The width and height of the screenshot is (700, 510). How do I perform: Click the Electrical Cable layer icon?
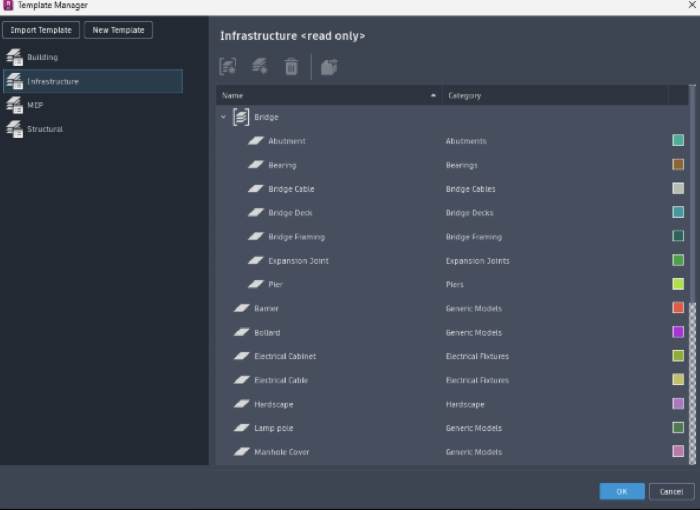tap(242, 380)
